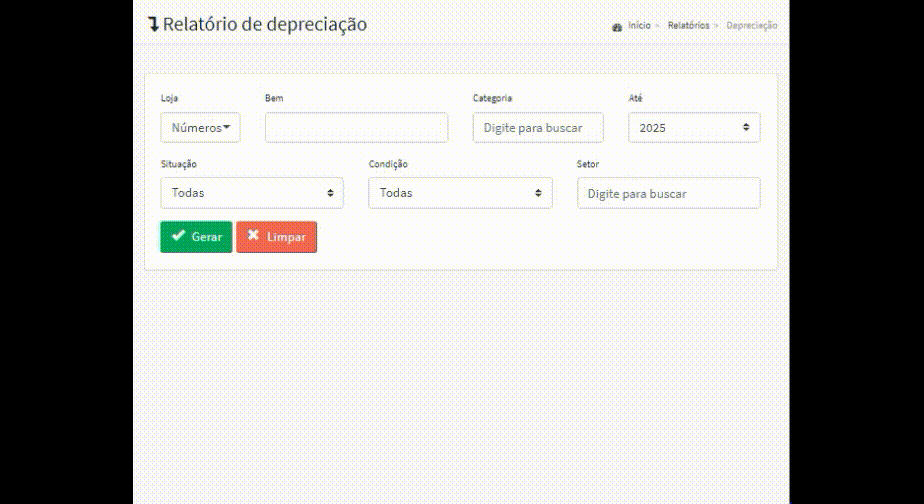Click the Condição field label
Image resolution: width=924 pixels, height=504 pixels.
click(388, 164)
